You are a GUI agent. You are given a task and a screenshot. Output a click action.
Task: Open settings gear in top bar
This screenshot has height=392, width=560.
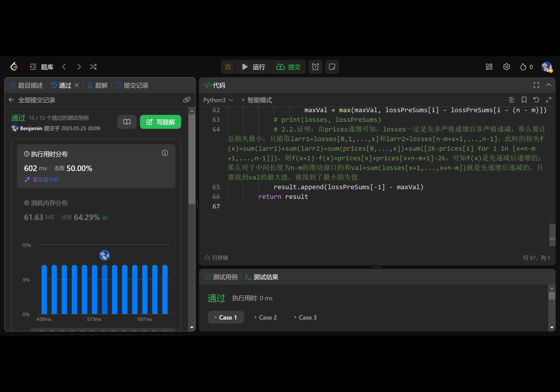point(506,66)
